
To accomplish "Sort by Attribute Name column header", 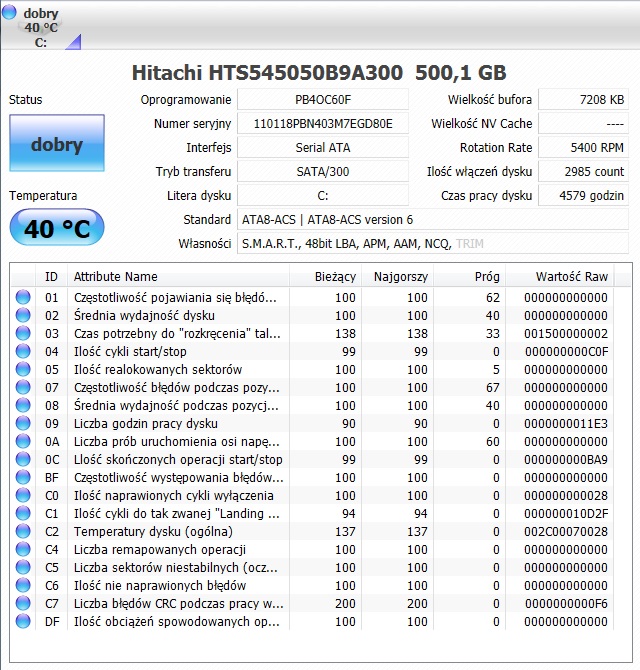I will (x=178, y=276).
